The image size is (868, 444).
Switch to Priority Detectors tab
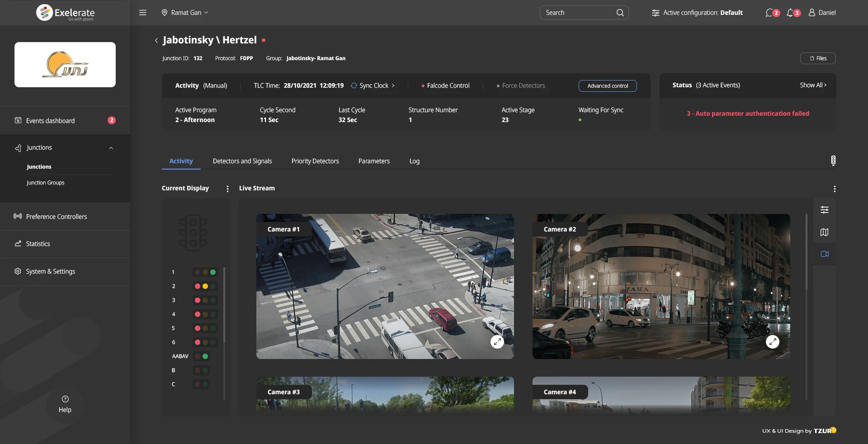coord(315,161)
